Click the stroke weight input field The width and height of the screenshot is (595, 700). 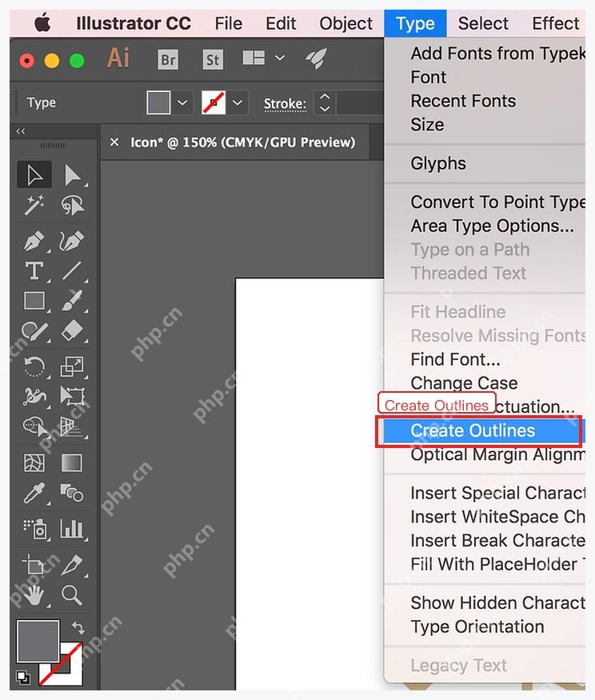360,102
